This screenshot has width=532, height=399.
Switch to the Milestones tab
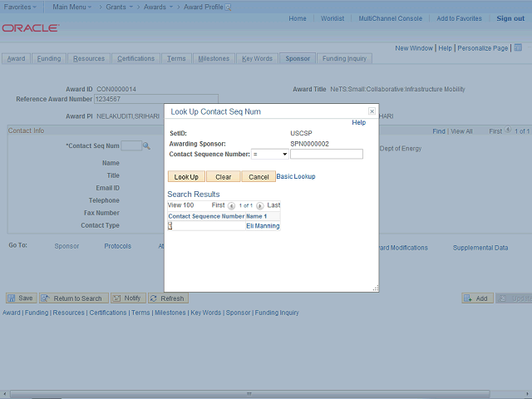click(x=214, y=59)
